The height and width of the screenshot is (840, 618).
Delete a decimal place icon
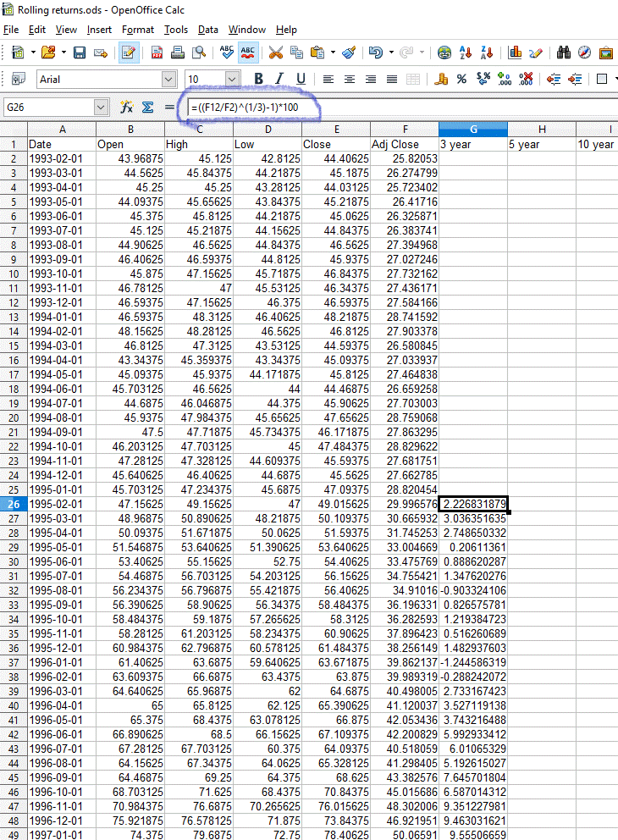(x=526, y=80)
